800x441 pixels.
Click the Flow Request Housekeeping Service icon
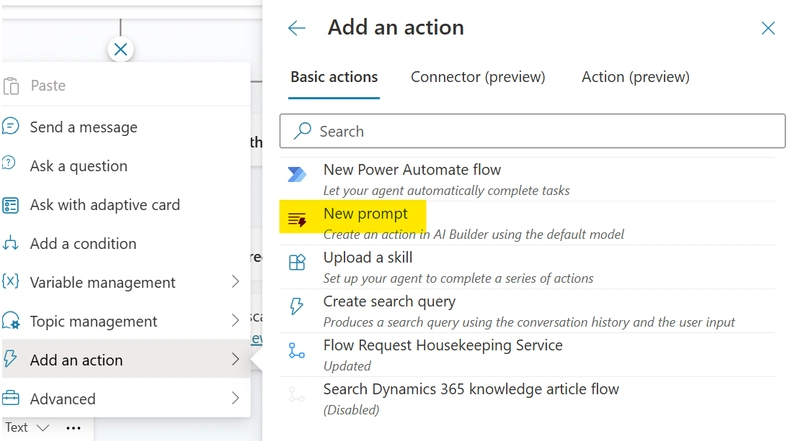[x=296, y=350]
